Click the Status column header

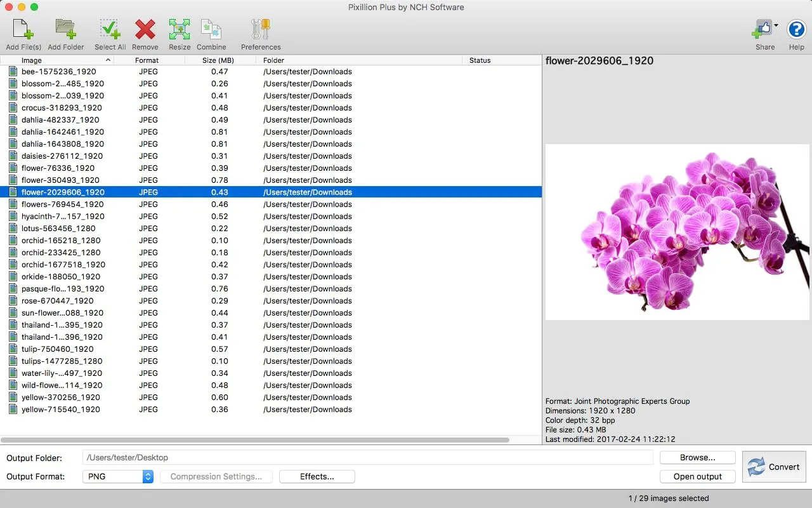(x=502, y=60)
